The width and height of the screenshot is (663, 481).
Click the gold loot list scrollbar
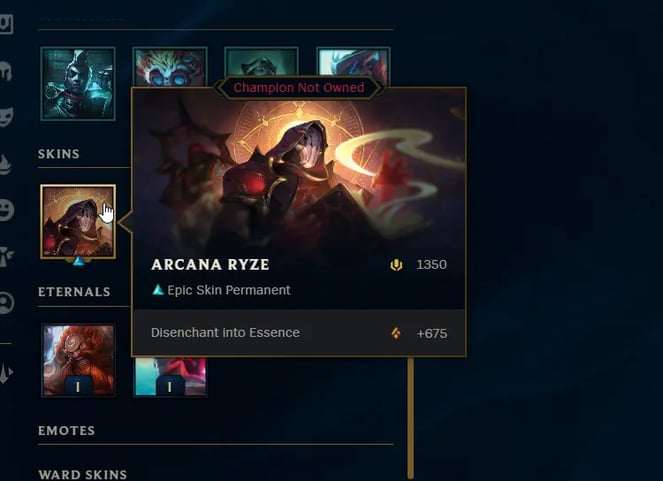(410, 418)
